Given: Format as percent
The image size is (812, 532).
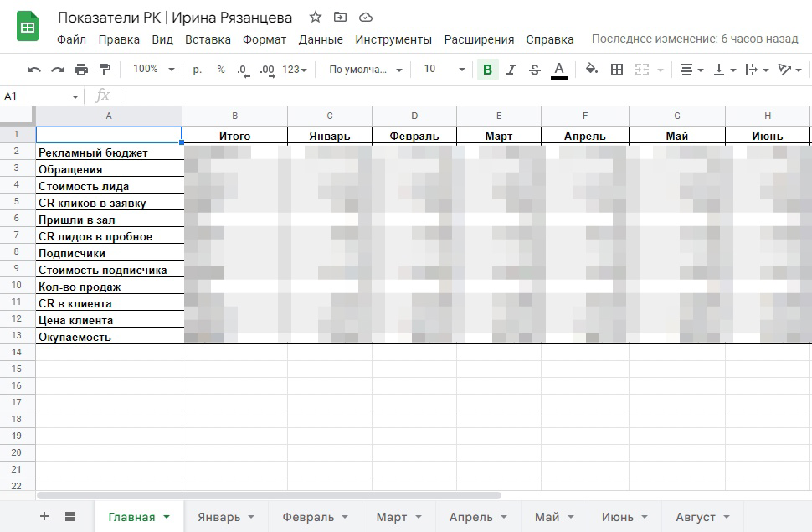Looking at the screenshot, I should (221, 70).
